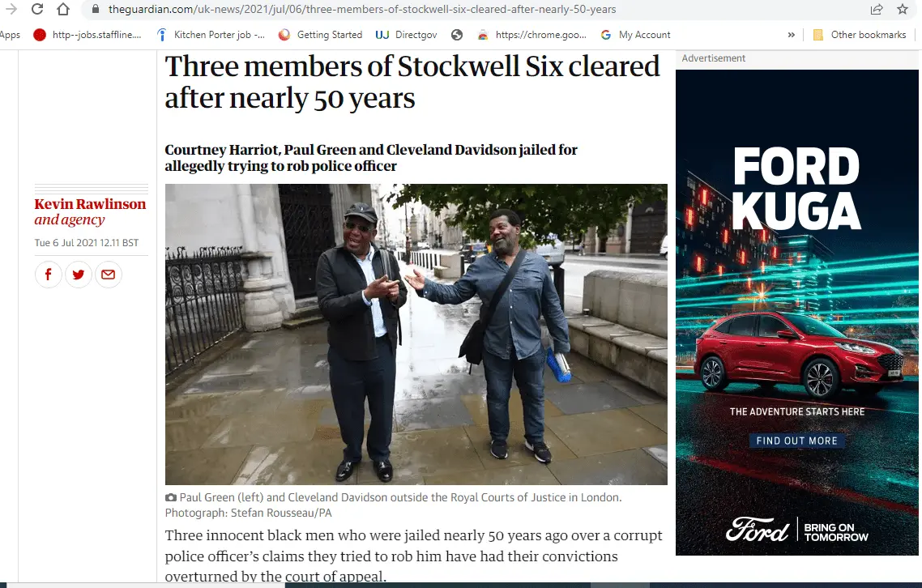Viewport: 922px width, 588px height.
Task: Open the Other bookmarks folder
Action: click(859, 35)
